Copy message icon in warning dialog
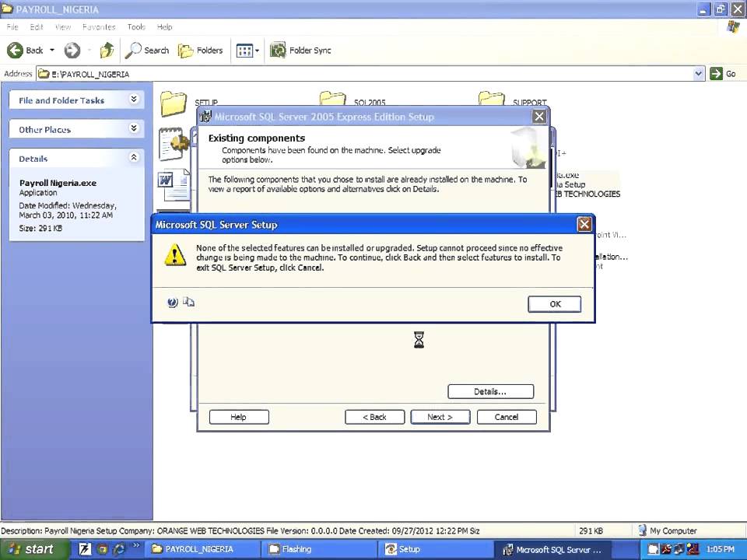 pos(188,302)
